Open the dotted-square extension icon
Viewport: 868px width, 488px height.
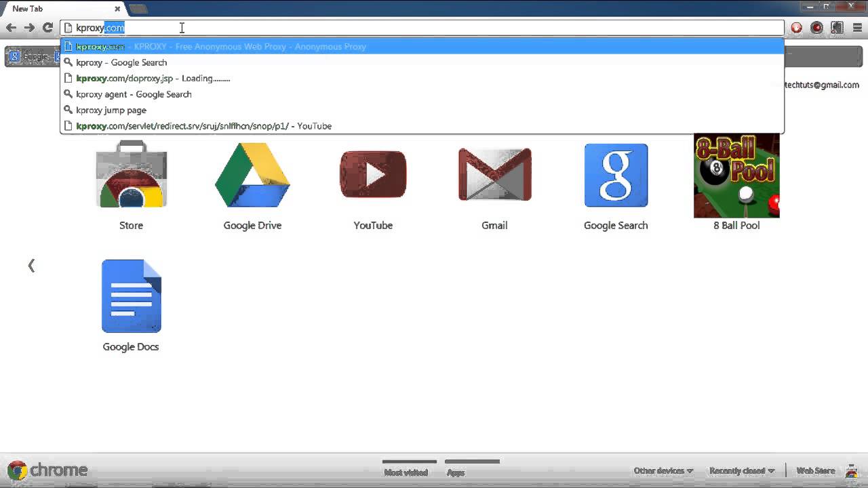(x=837, y=28)
